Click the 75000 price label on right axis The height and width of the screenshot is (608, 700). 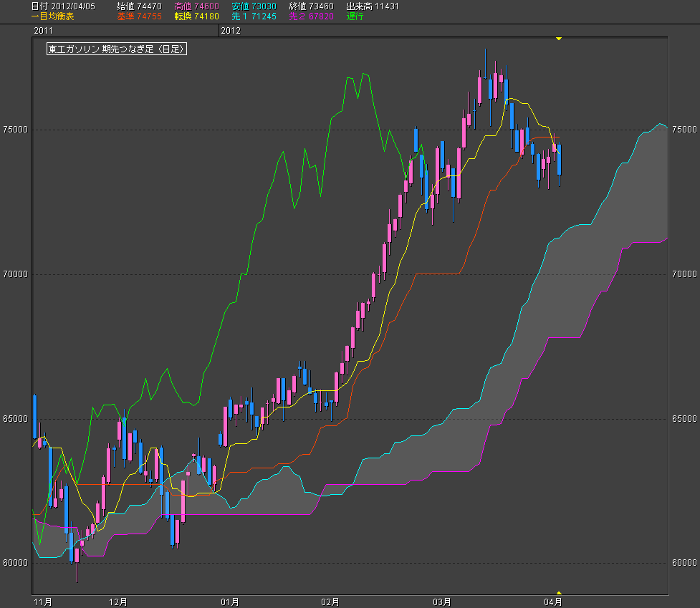coord(684,130)
